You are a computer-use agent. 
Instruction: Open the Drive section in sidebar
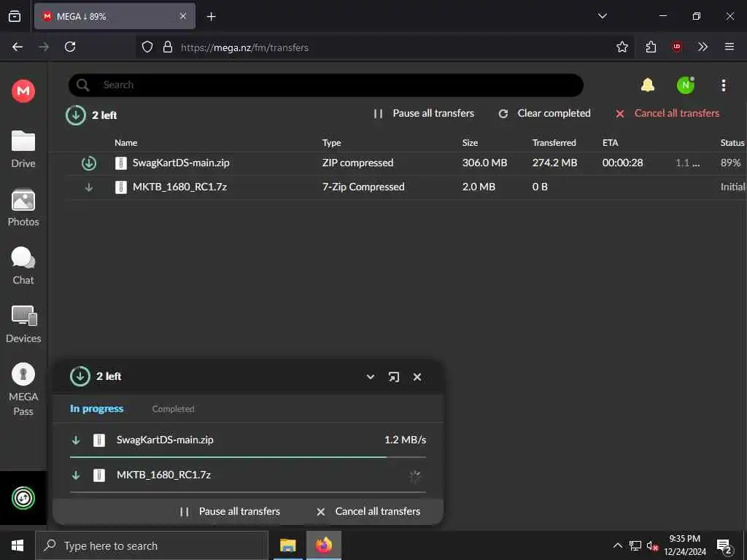click(x=23, y=149)
